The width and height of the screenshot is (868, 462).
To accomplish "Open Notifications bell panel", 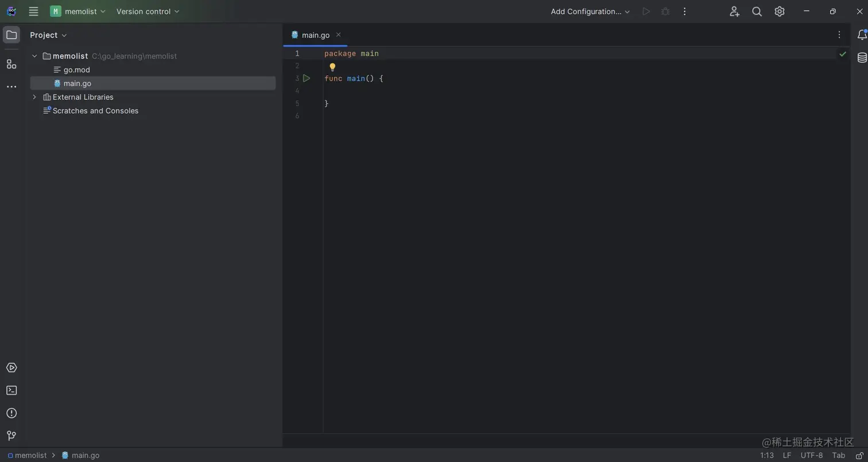I will pos(862,35).
